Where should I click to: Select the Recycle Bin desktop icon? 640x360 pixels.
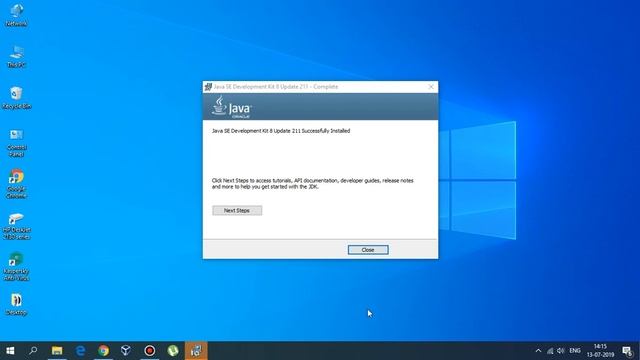point(16,98)
